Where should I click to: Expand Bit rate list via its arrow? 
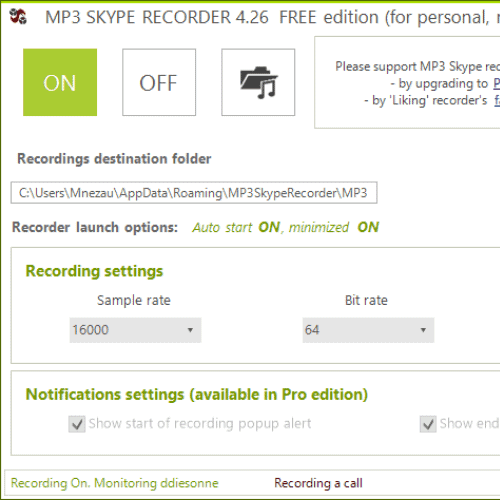point(423,330)
